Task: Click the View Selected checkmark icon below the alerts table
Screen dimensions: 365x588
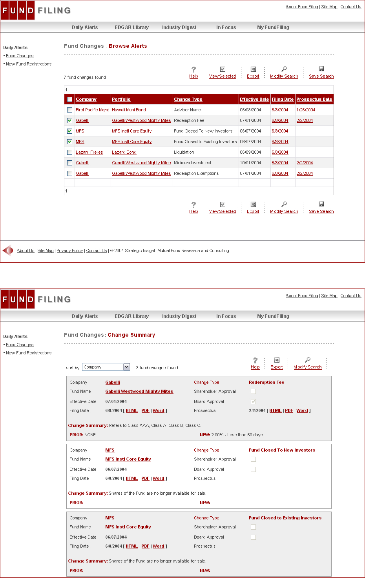Action: (x=223, y=204)
